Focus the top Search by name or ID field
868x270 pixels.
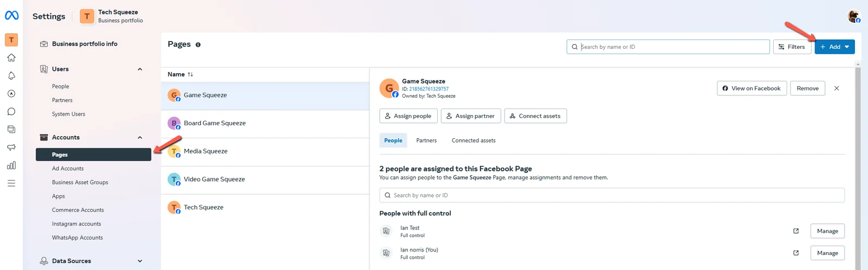[668, 47]
